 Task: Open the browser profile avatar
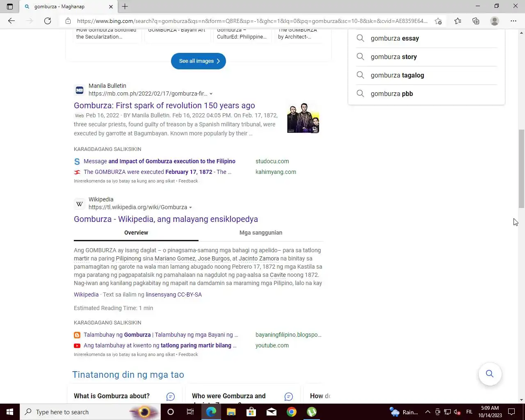495,21
